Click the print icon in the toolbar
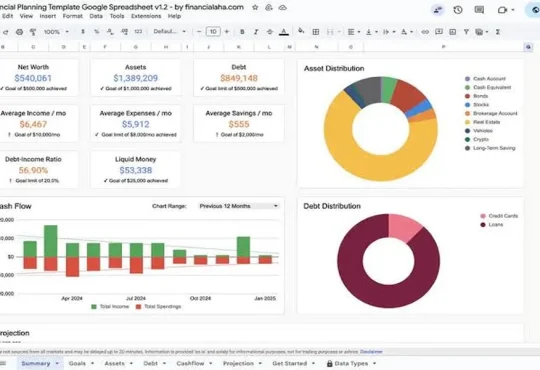The width and height of the screenshot is (540, 370). point(20,32)
